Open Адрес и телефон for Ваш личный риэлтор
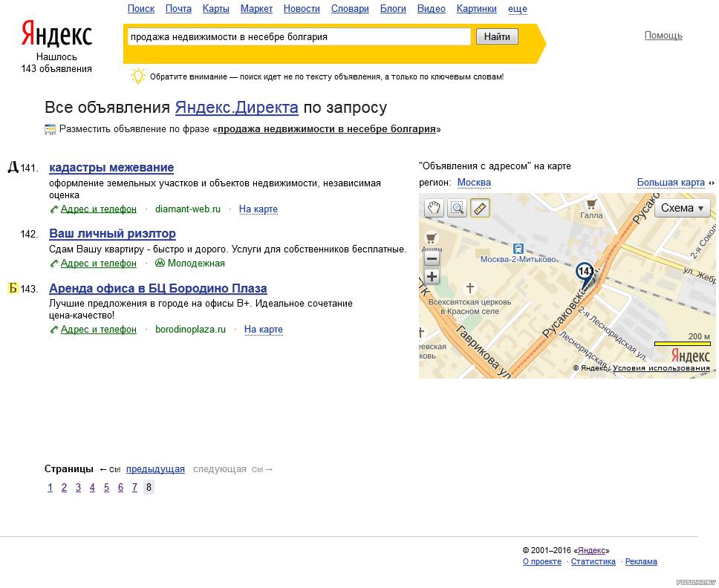This screenshot has width=719, height=588. pos(99,263)
